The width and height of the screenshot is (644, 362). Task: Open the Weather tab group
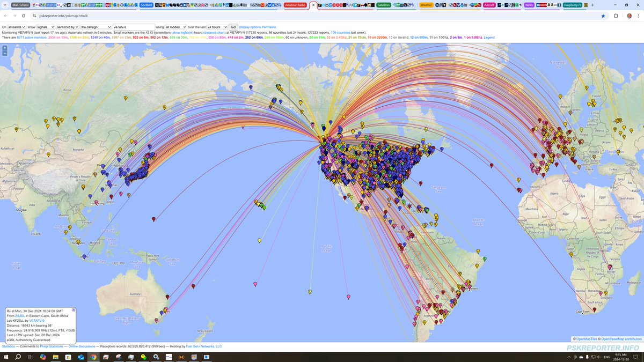pos(427,5)
